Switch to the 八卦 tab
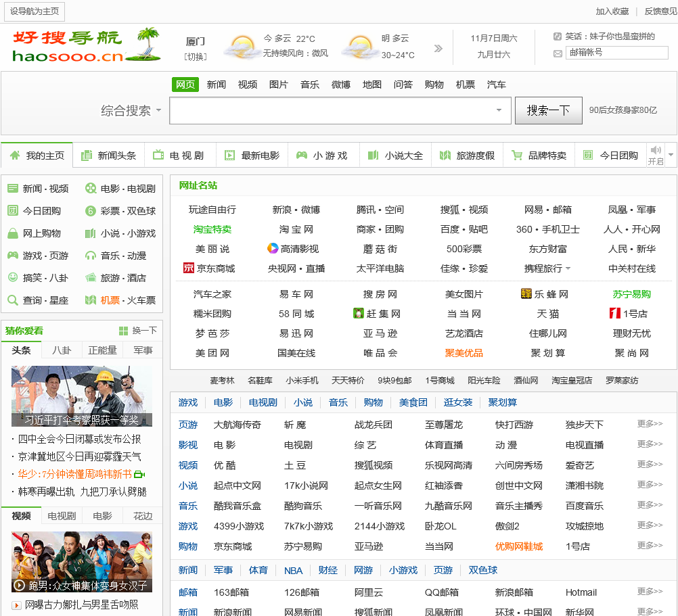This screenshot has height=616, width=678. coord(62,350)
